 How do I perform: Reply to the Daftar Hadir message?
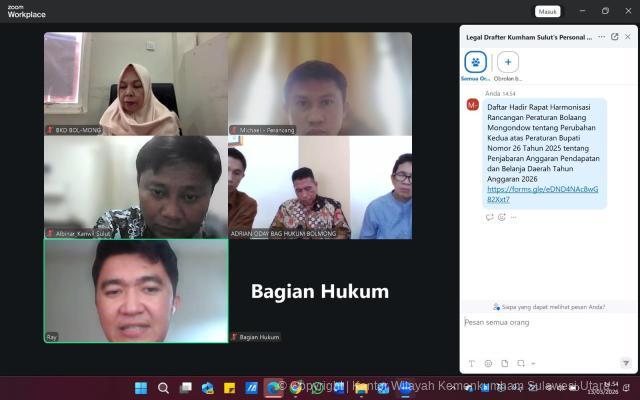tap(489, 217)
